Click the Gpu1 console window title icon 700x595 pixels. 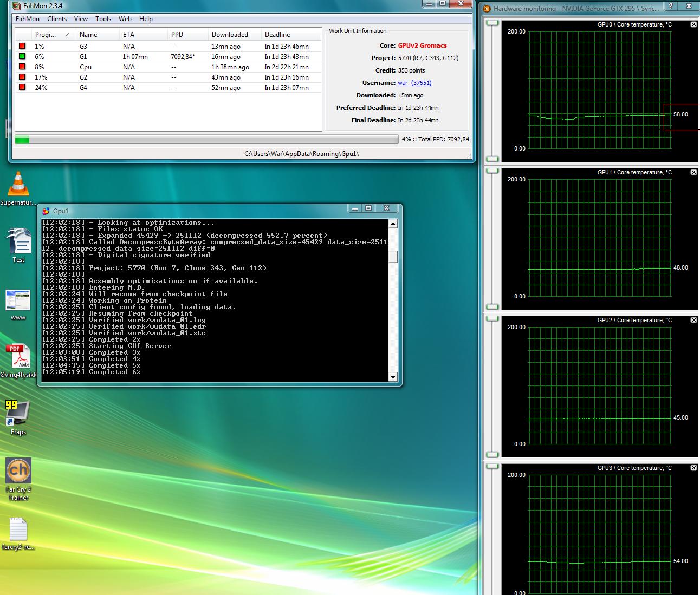tap(46, 211)
